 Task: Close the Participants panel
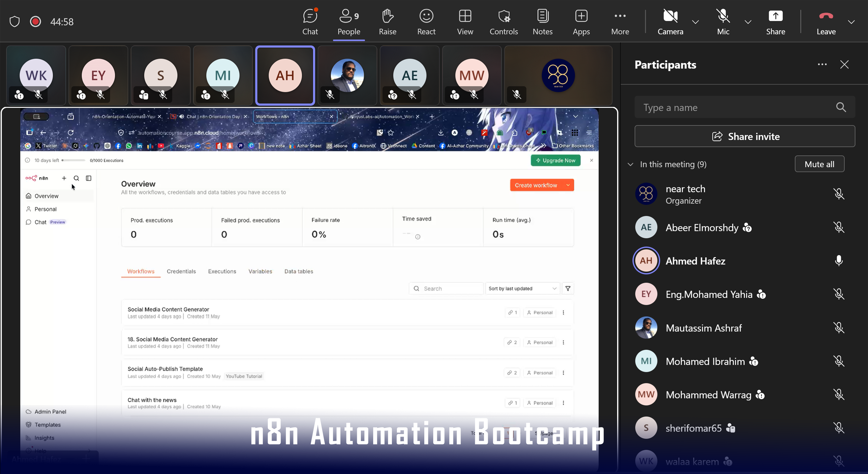pos(844,64)
